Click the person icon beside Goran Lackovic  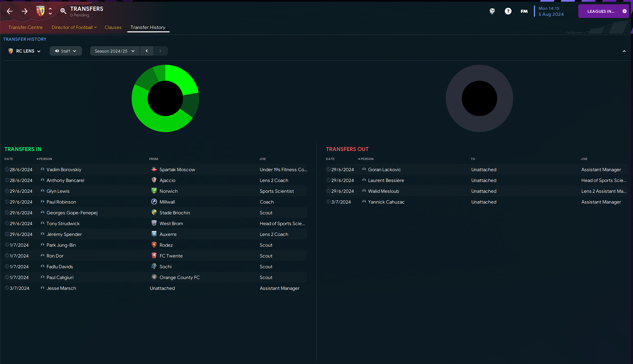click(364, 170)
